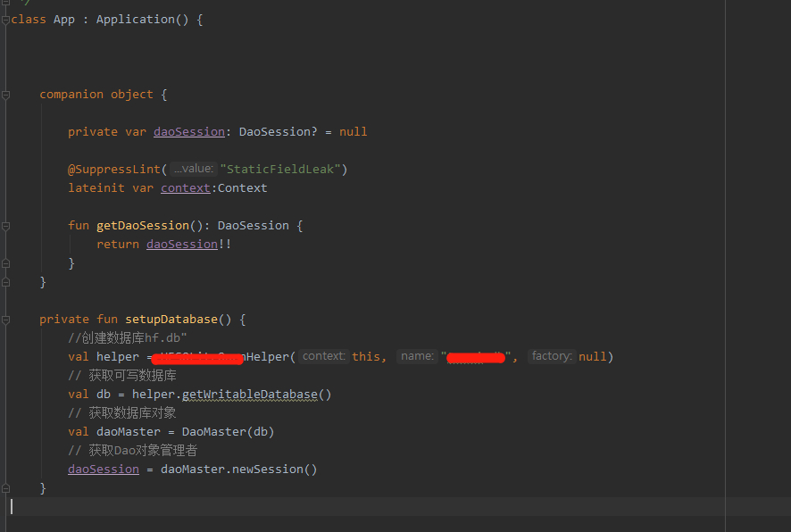Viewport: 791px width, 532px height.
Task: Click the @SuppressLint annotation
Action: click(x=114, y=168)
